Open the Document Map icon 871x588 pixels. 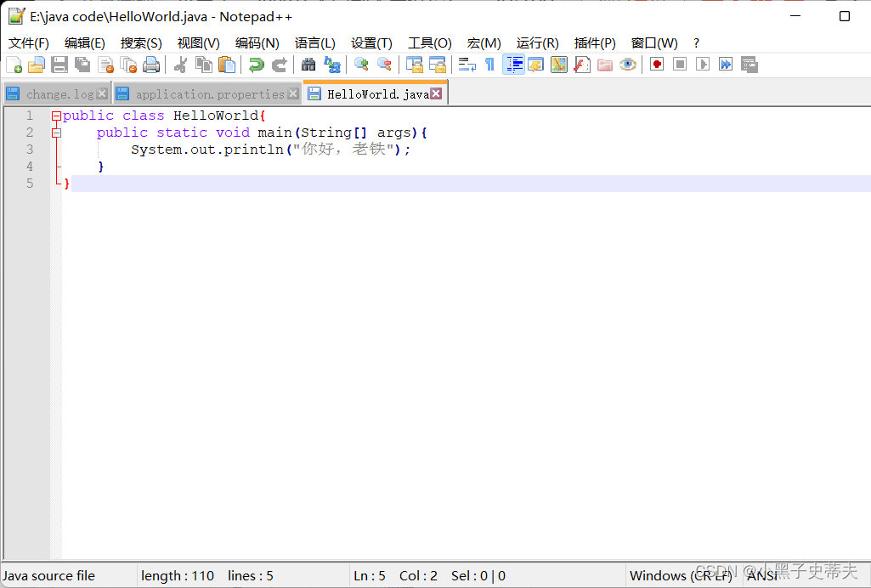559,65
